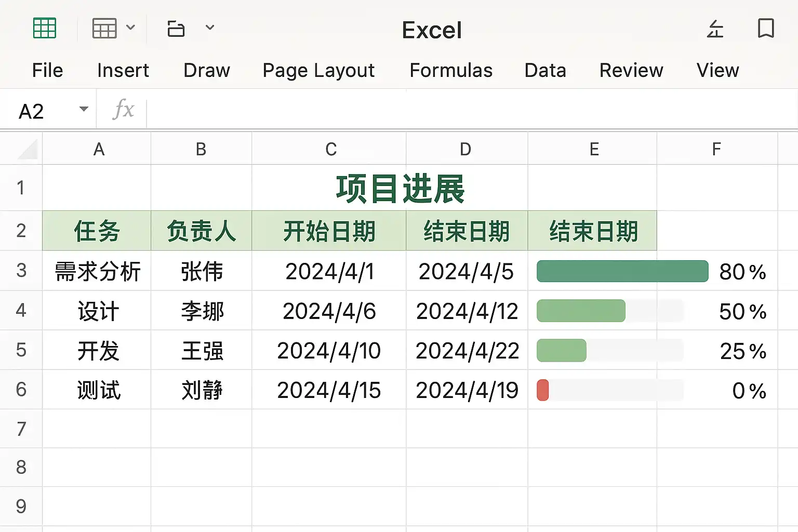Select the cell containing 张伟
Screen dimensions: 798x532
202,271
